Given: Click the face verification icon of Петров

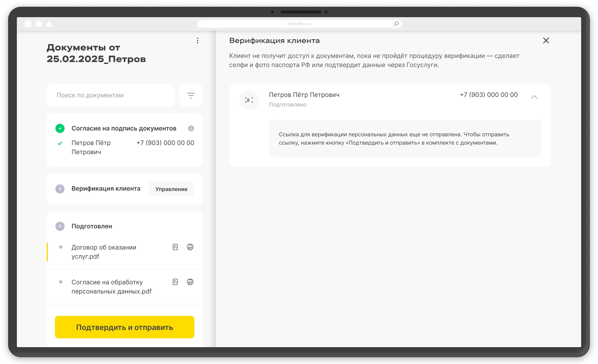Looking at the screenshot, I should pos(249,100).
